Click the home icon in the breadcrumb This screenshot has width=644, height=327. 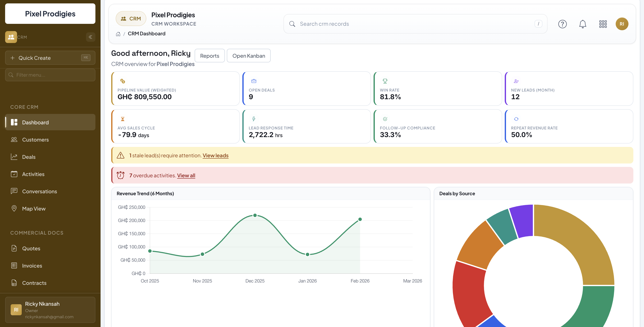point(118,34)
